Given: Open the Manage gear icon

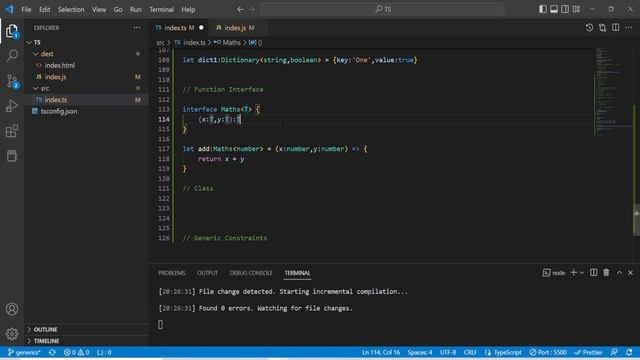Looking at the screenshot, I should pyautogui.click(x=12, y=334).
